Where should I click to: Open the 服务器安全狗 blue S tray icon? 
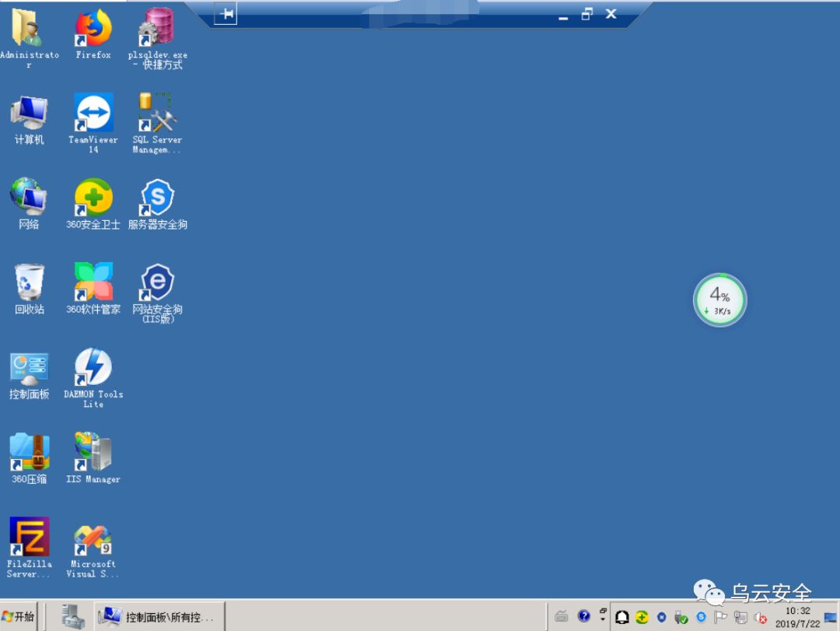coord(701,618)
